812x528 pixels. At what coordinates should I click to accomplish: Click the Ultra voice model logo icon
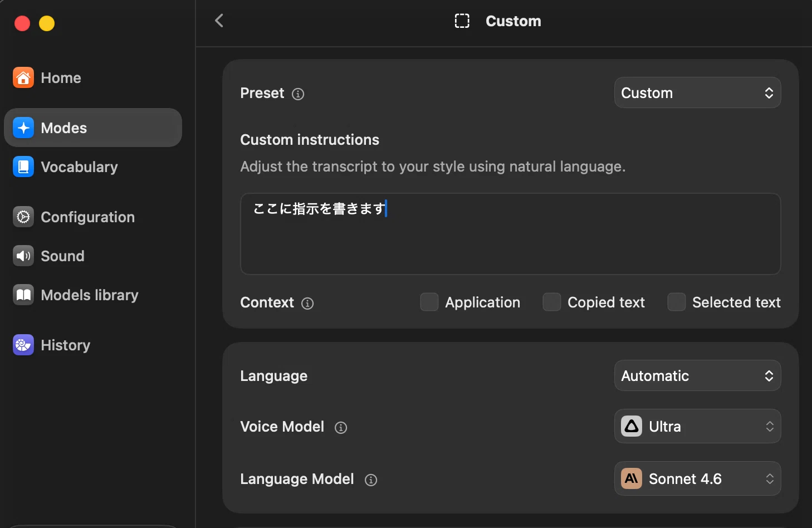(632, 427)
